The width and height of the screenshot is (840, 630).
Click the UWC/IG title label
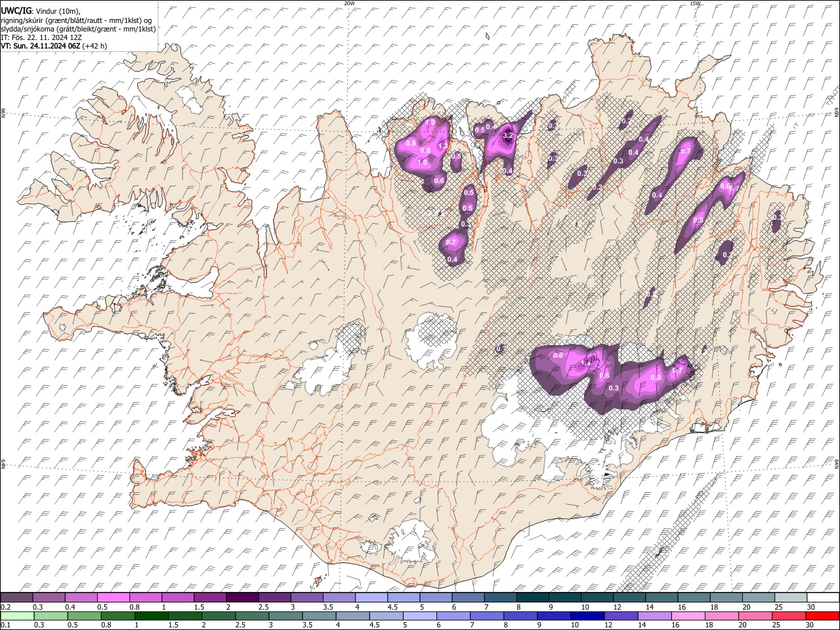point(16,10)
